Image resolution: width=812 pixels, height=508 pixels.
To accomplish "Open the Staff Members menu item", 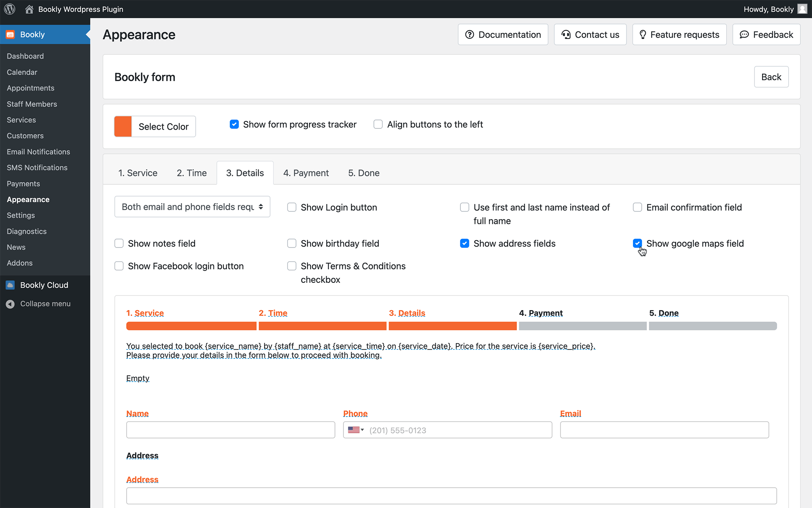I will (32, 104).
